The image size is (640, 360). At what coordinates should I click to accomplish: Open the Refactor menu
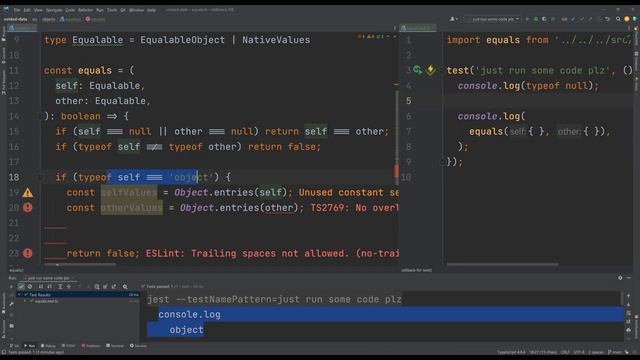pyautogui.click(x=85, y=10)
